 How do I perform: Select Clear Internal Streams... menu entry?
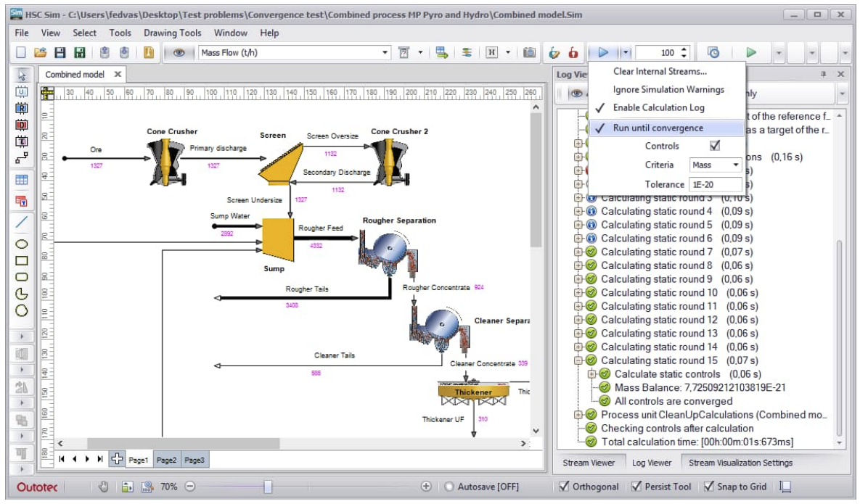click(660, 71)
